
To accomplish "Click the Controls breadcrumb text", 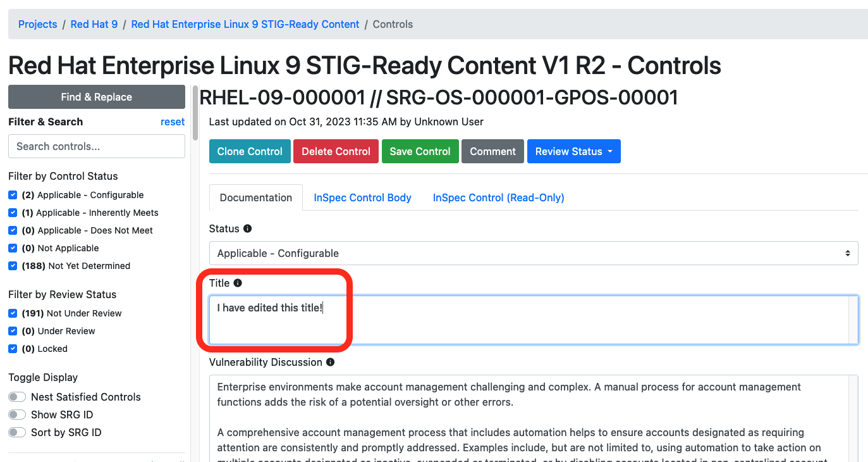I will pyautogui.click(x=393, y=24).
